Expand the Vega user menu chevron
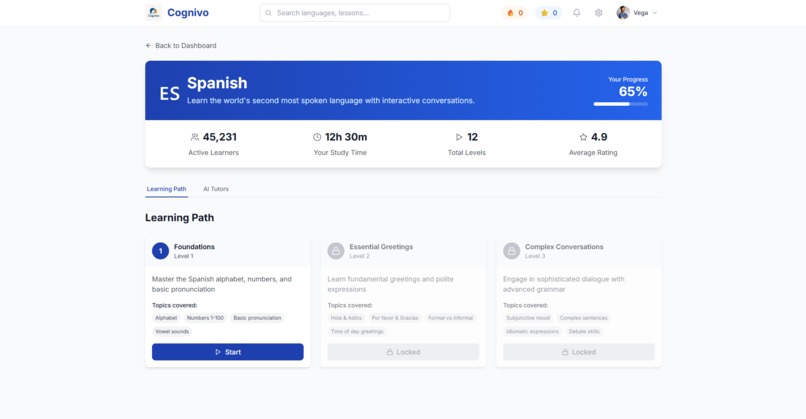This screenshot has width=806, height=419. coord(655,13)
